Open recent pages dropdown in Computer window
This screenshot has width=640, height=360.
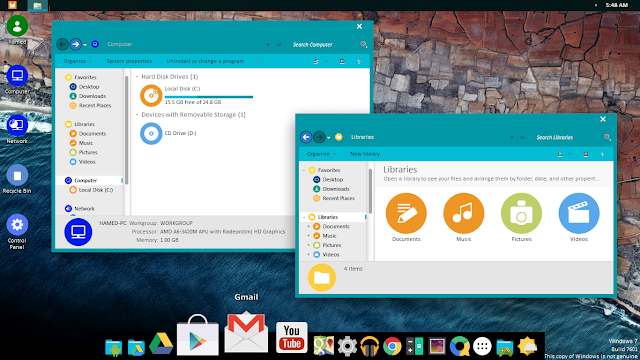(x=85, y=44)
